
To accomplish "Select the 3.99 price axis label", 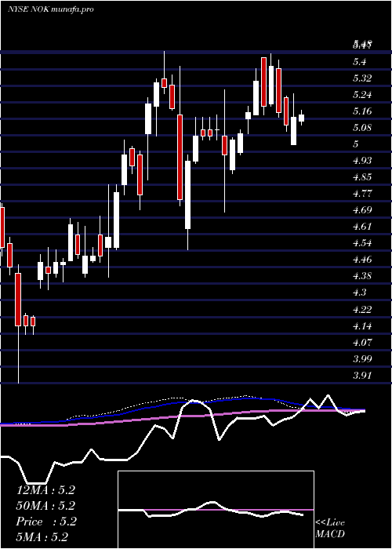I will [362, 359].
